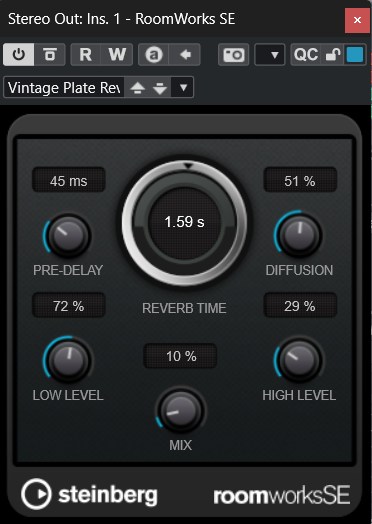Click the 72 % low level value
372x524 pixels.
point(69,306)
